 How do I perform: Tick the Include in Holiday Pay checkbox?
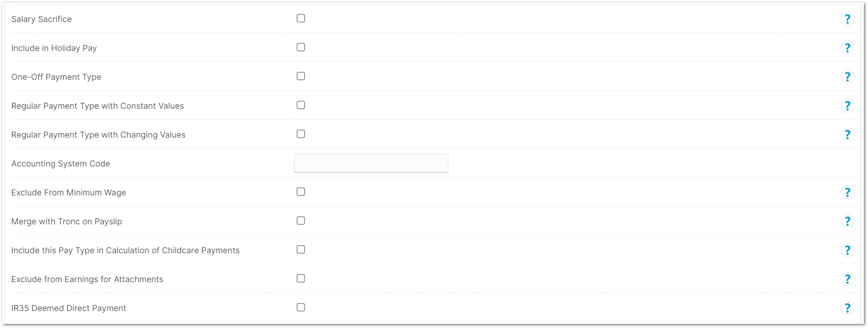(x=301, y=47)
